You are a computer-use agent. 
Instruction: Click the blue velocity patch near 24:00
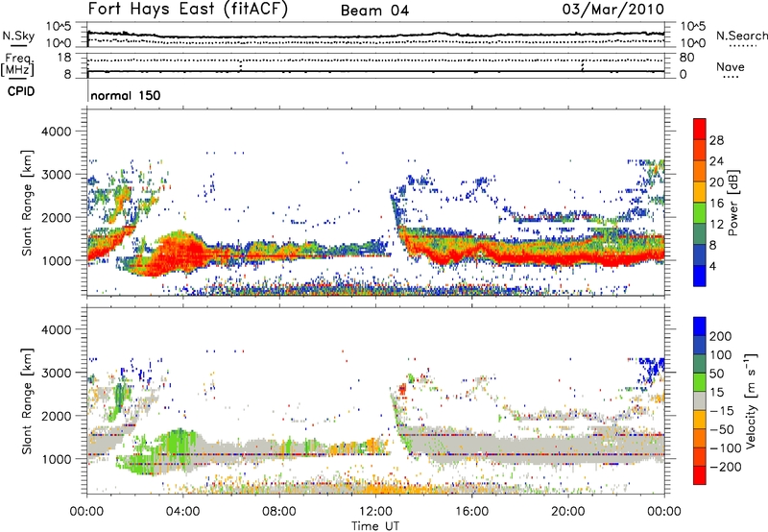(x=652, y=370)
